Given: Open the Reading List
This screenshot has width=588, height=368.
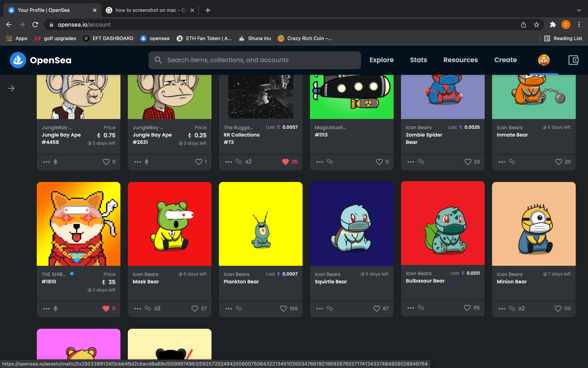Looking at the screenshot, I should coord(563,38).
